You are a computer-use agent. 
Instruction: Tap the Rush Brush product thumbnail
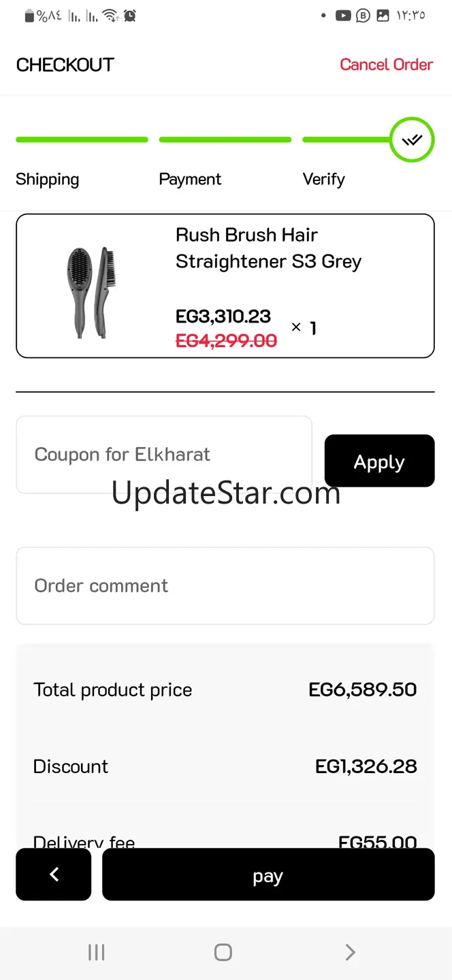pyautogui.click(x=92, y=293)
